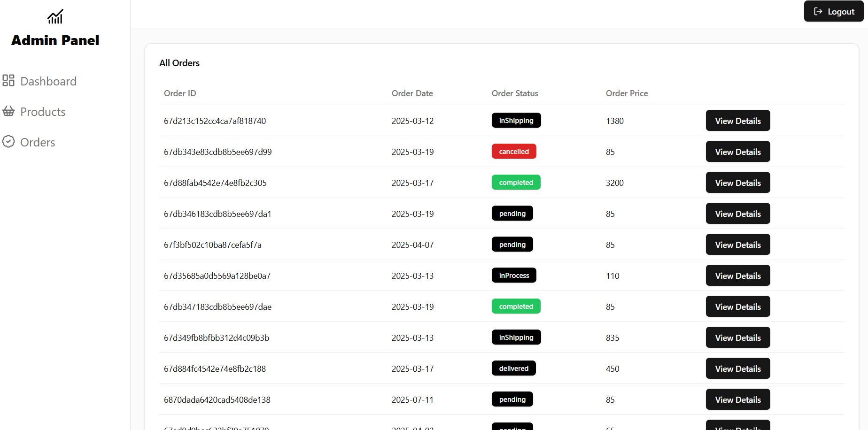View details of the delivered order
This screenshot has height=430, width=868.
tap(737, 369)
